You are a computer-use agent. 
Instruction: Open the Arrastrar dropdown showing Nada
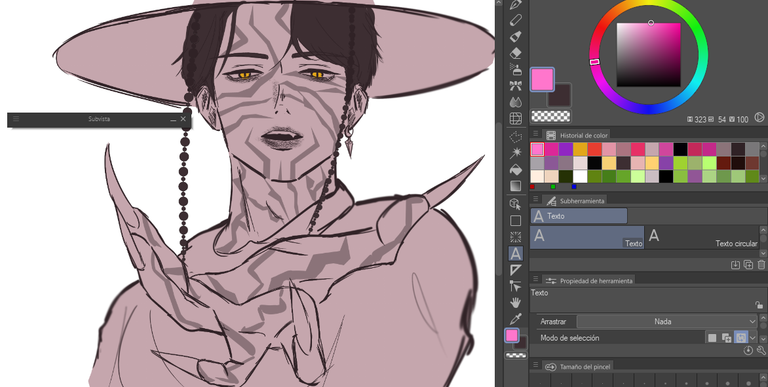667,321
